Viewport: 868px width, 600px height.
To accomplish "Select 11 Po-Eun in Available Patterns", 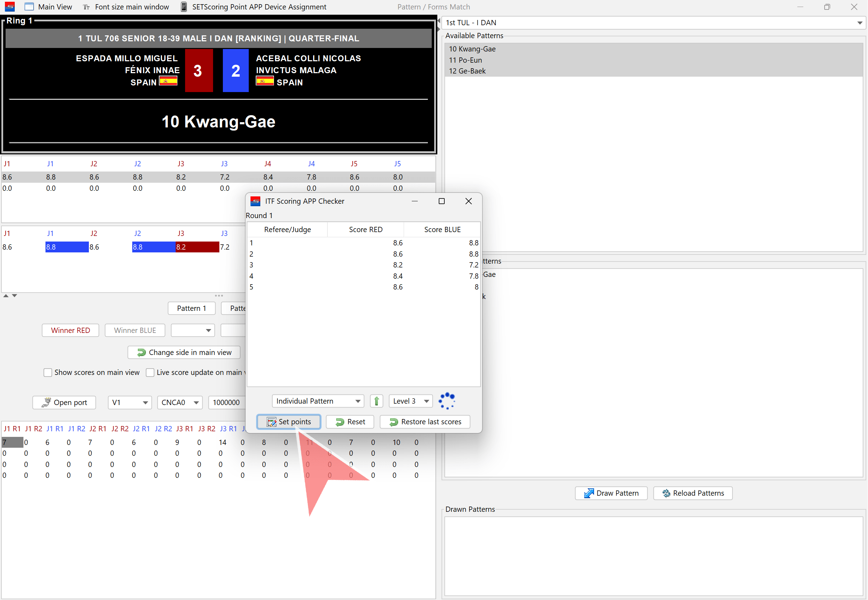I will coord(465,60).
